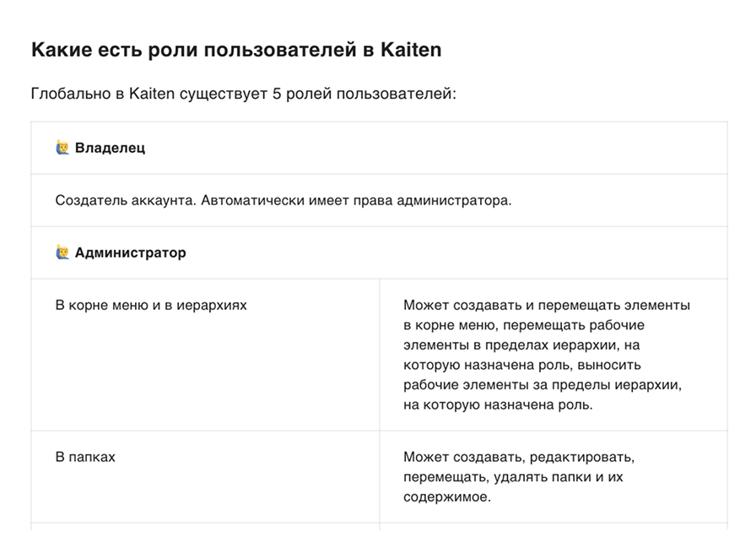Click the intro sentence about 5 ролей
Screen dimensions: 756x548
[244, 94]
